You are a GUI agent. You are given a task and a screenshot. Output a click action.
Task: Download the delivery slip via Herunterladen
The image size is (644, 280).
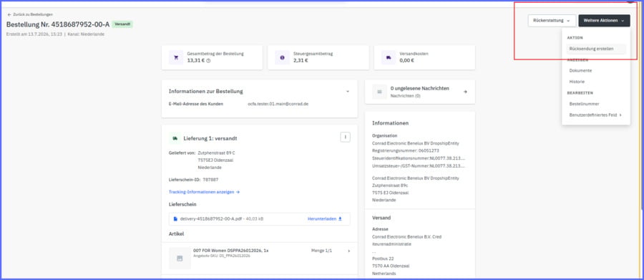click(x=325, y=218)
